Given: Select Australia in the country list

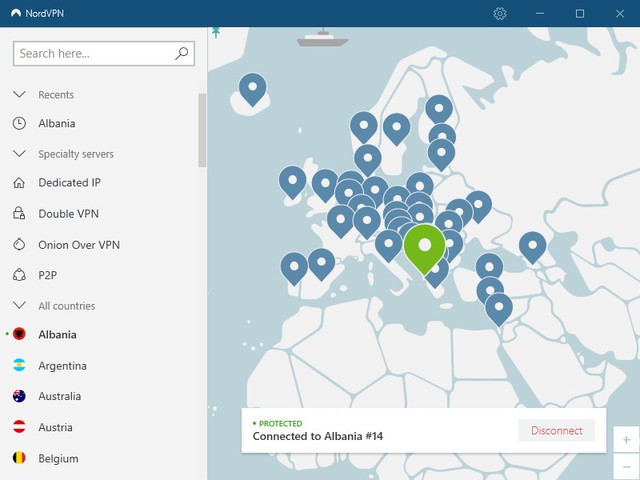Looking at the screenshot, I should point(60,397).
